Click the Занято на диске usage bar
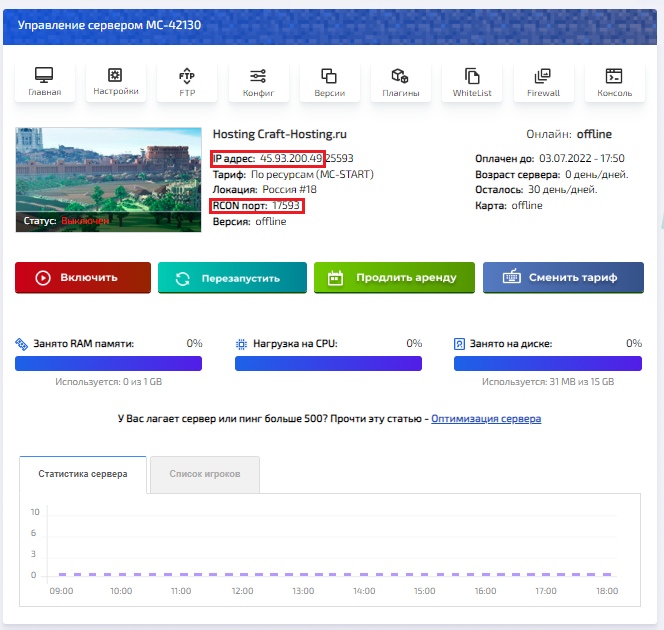 (548, 364)
